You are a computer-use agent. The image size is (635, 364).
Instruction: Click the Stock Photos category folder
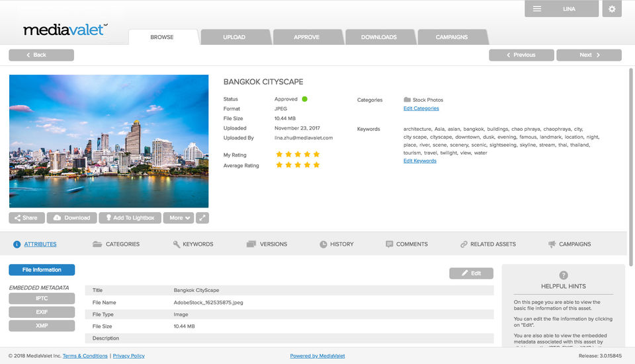423,100
